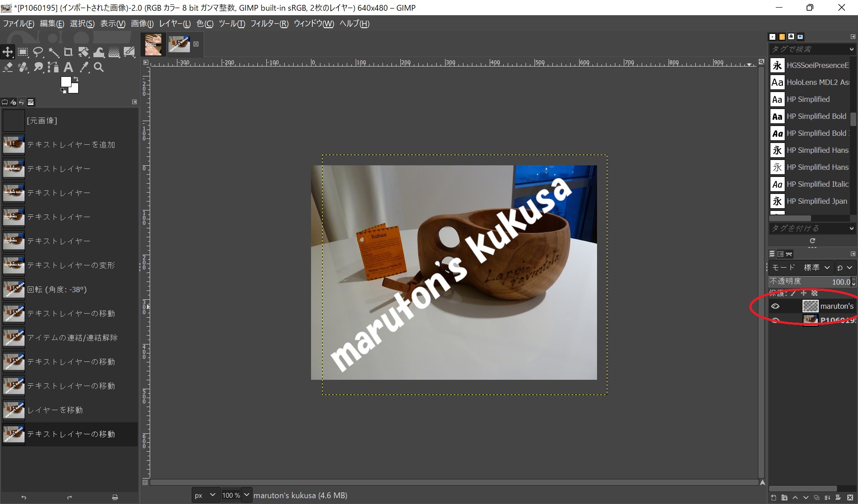The height and width of the screenshot is (504, 858).
Task: Select the Warp Transform tool
Action: click(x=99, y=52)
